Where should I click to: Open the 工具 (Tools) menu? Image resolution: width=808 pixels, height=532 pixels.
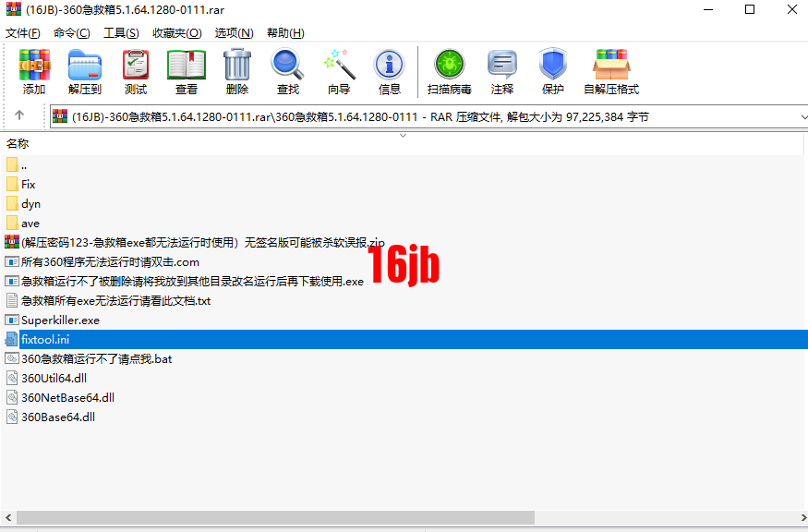(122, 32)
